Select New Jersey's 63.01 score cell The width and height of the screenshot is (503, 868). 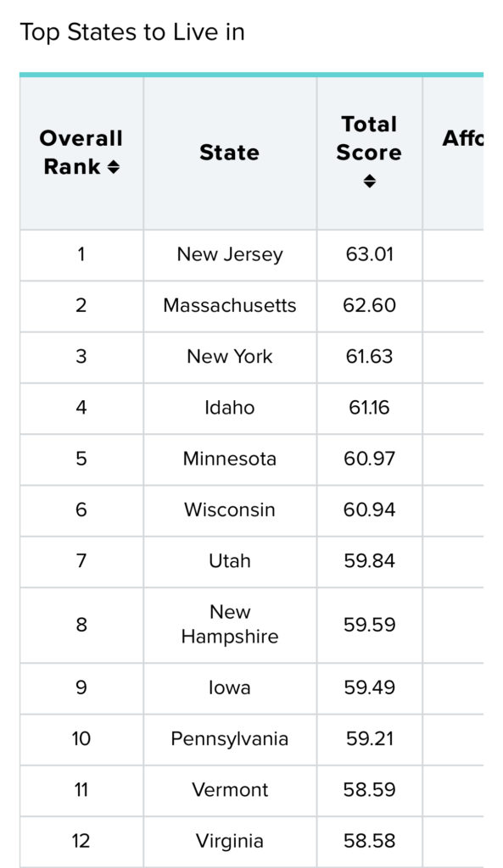(x=370, y=254)
